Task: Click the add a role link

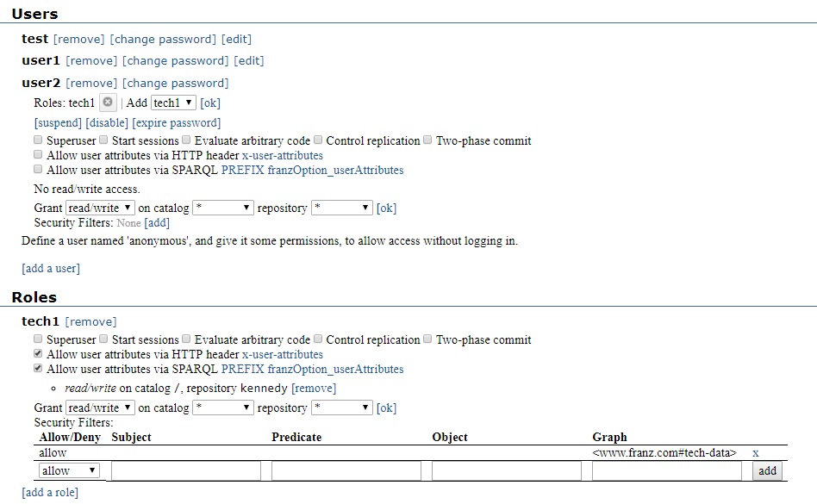Action: (x=49, y=492)
